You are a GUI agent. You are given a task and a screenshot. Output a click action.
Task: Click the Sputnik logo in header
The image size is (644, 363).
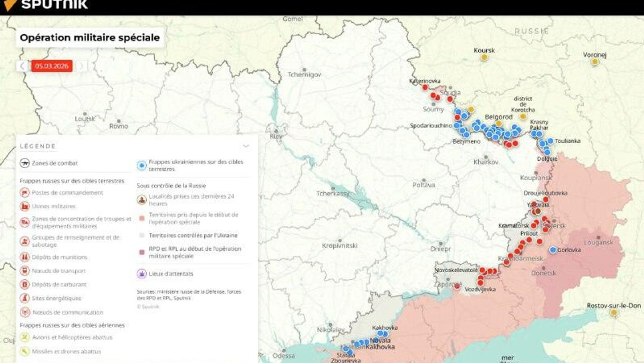click(x=47, y=5)
